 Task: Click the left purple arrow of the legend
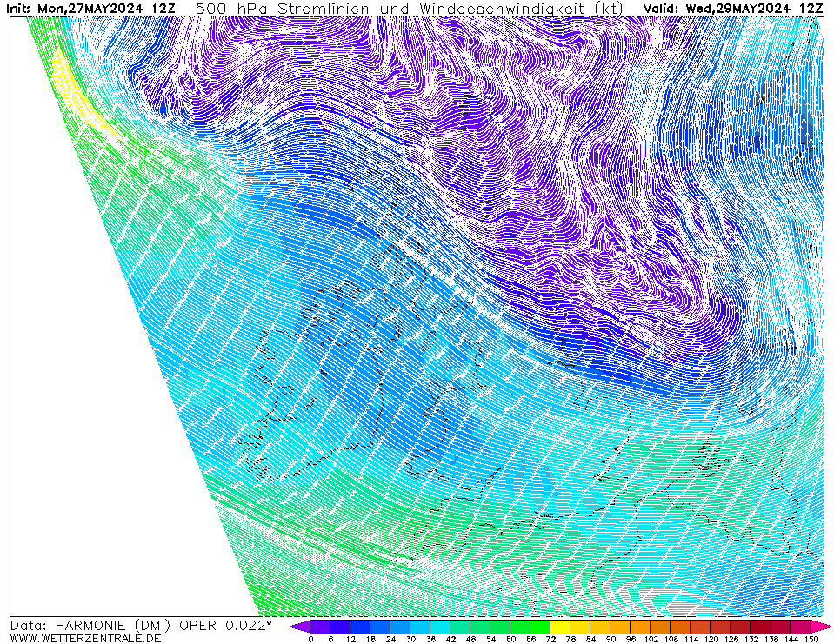tap(301, 627)
